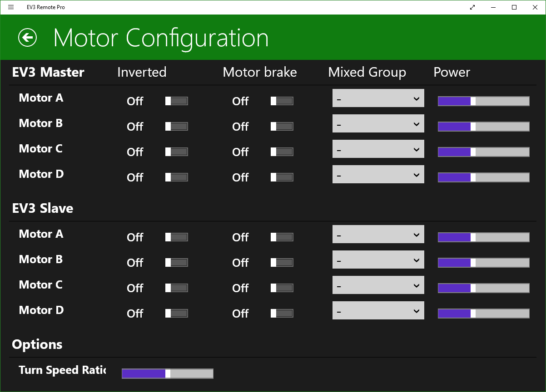Enable Motor brake for Master Motor B
Image resolution: width=546 pixels, height=392 pixels.
click(282, 127)
